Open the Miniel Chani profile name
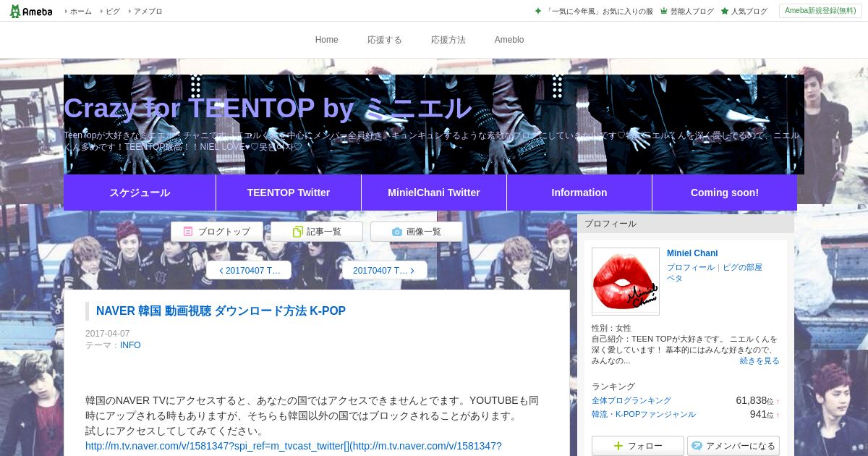 (x=692, y=253)
